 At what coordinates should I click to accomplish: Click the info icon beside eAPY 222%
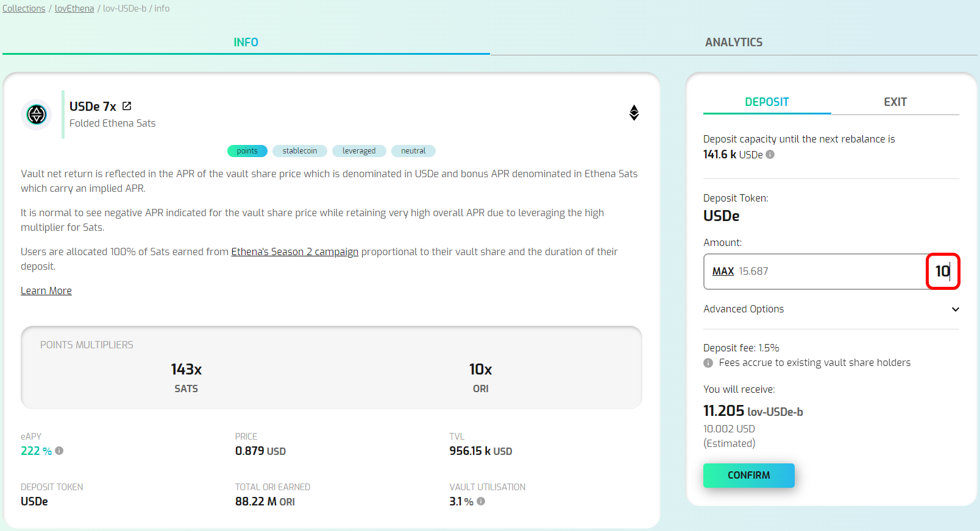59,451
